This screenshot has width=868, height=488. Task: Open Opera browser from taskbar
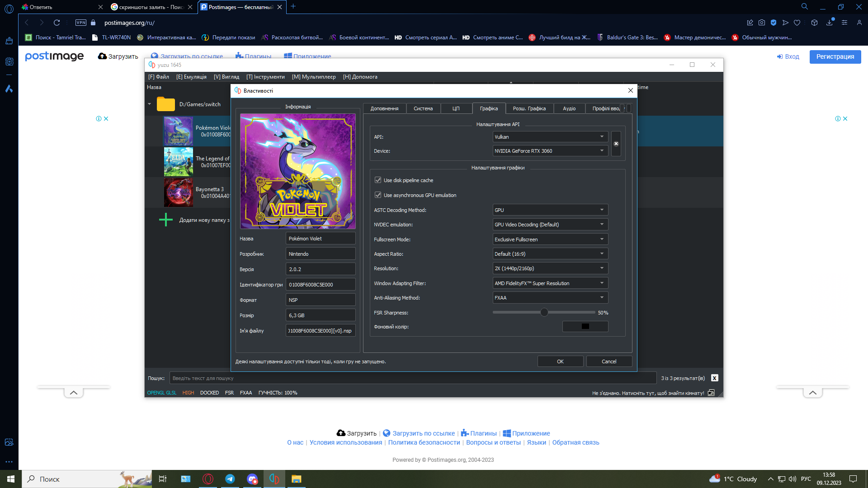click(208, 479)
